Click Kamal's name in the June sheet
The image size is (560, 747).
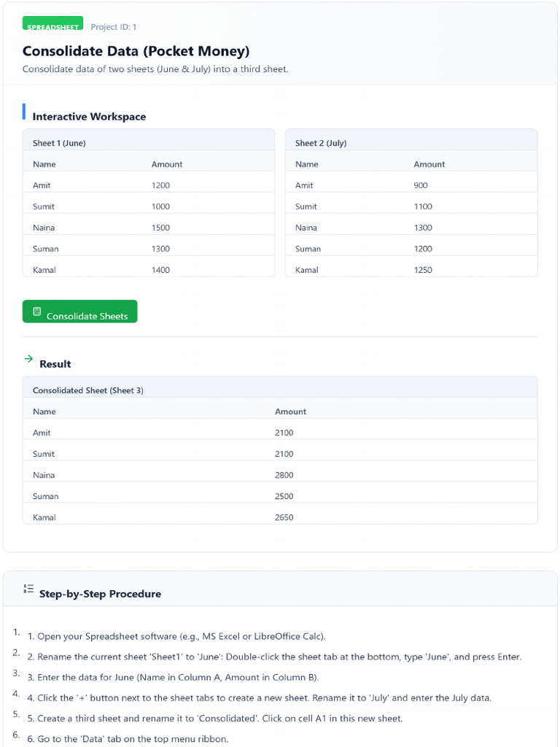44,270
